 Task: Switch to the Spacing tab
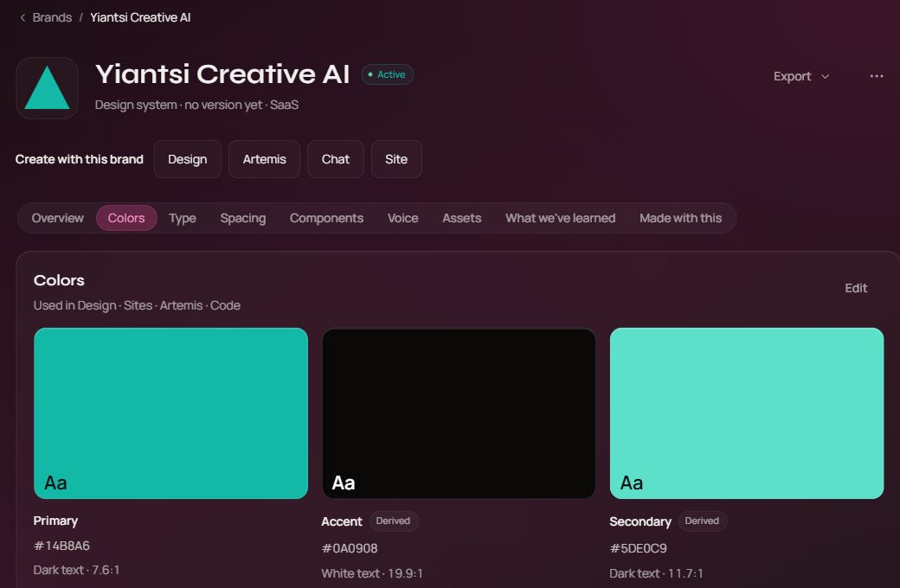[x=243, y=218]
